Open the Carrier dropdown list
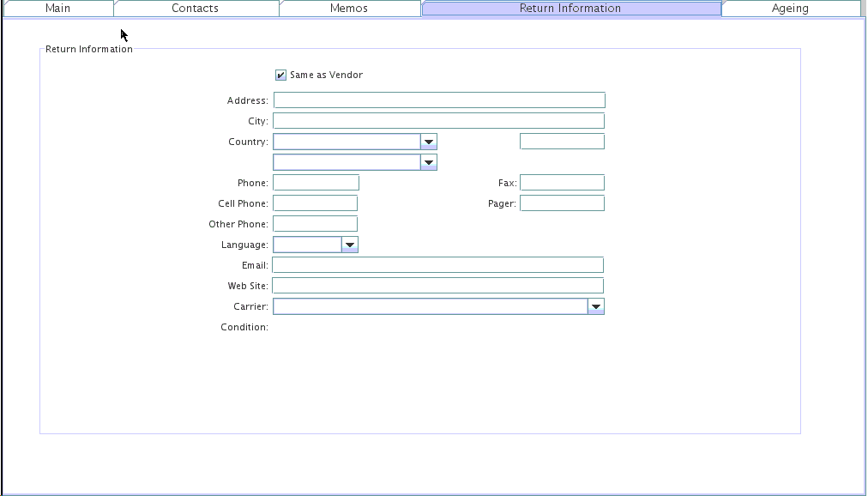This screenshot has width=868, height=496. tap(595, 306)
